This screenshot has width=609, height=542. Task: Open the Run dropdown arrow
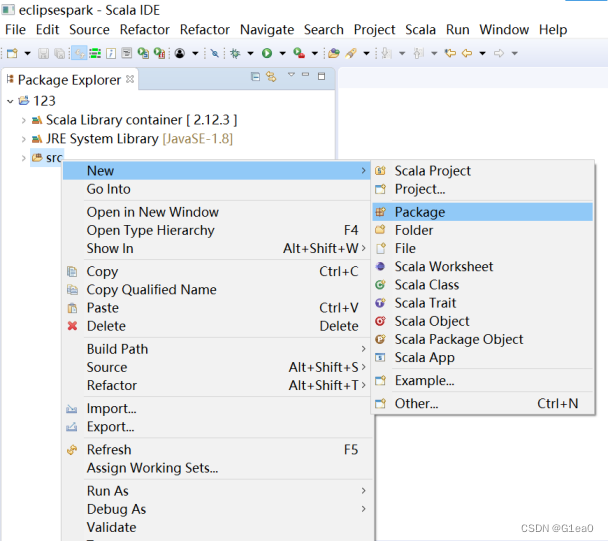point(283,53)
